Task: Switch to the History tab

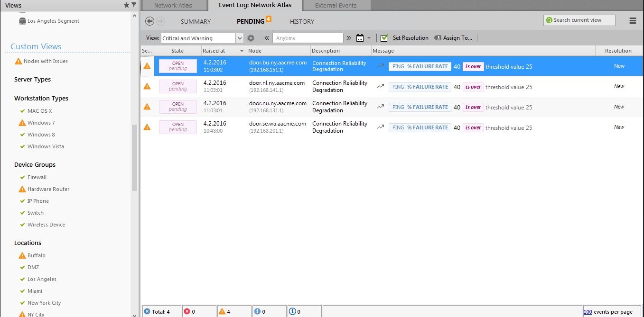Action: 302,21
